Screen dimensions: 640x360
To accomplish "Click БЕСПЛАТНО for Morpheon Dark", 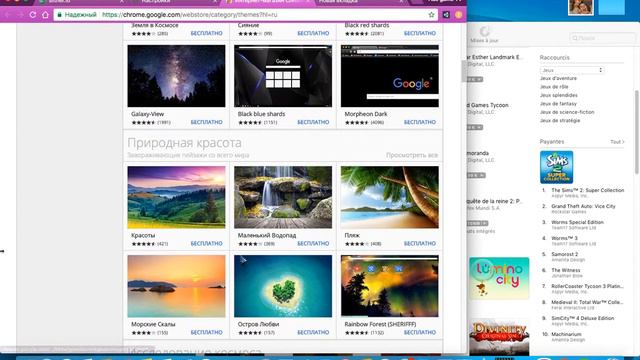I will [420, 122].
